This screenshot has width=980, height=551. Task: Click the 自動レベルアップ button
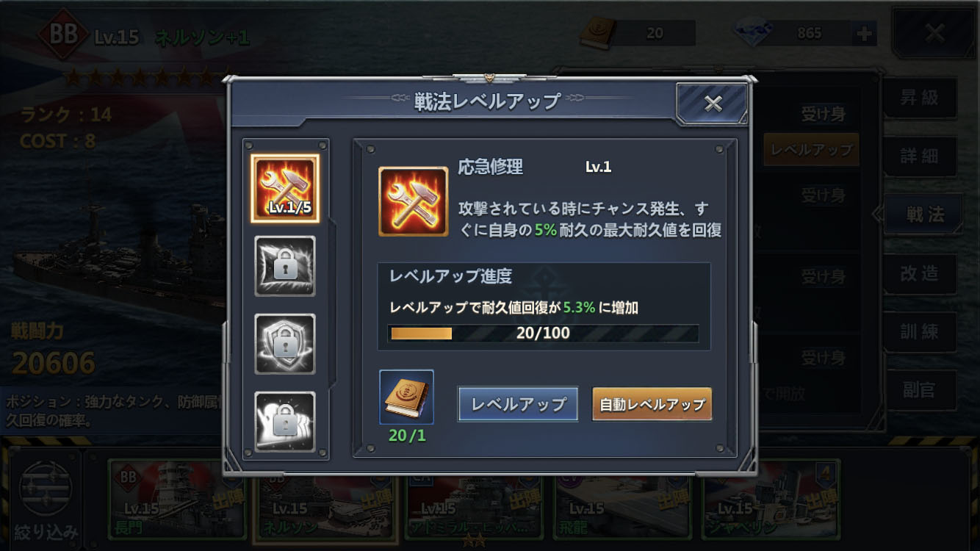pyautogui.click(x=652, y=404)
